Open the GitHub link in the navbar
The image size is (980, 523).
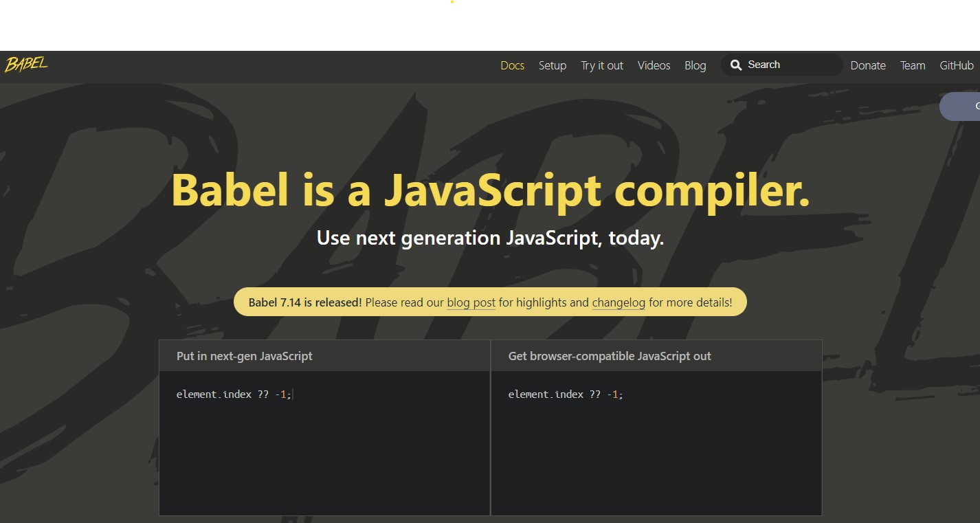click(957, 65)
